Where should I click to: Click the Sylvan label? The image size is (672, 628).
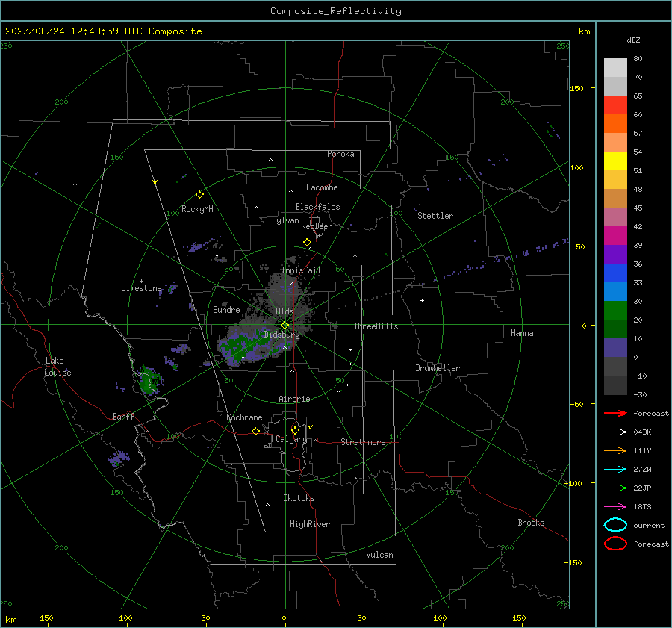285,220
